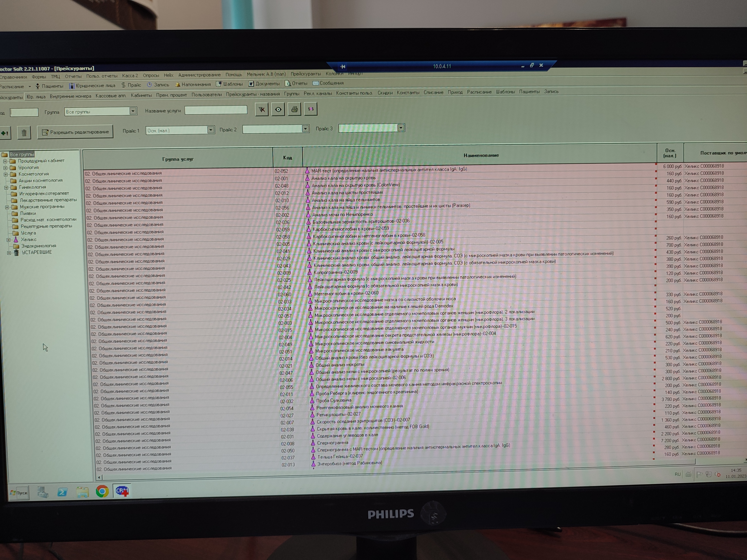The width and height of the screenshot is (747, 560).
Task: Click the table's horizontal scrollbar left arrow
Action: [99, 477]
